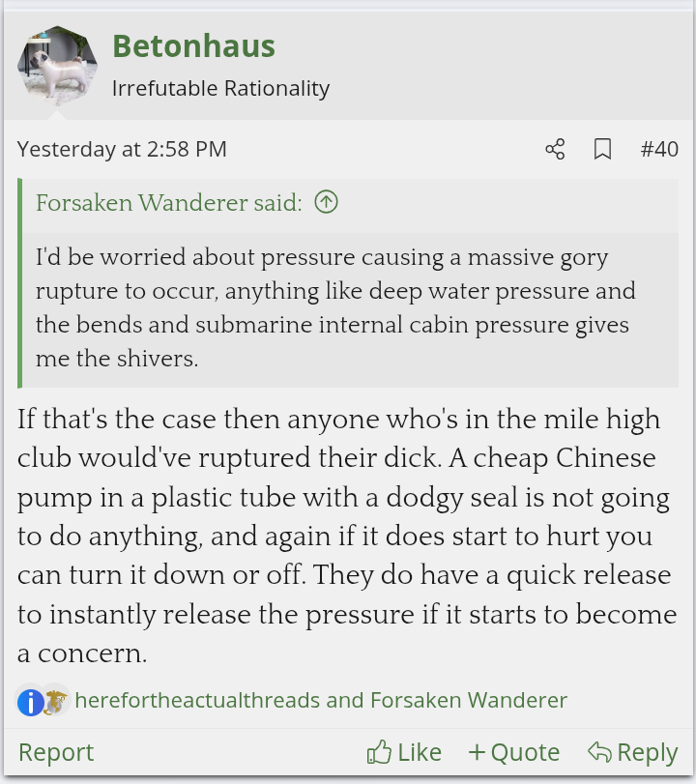The height and width of the screenshot is (784, 696).
Task: Click the thumbs-up icon next to Like
Action: coord(379,752)
